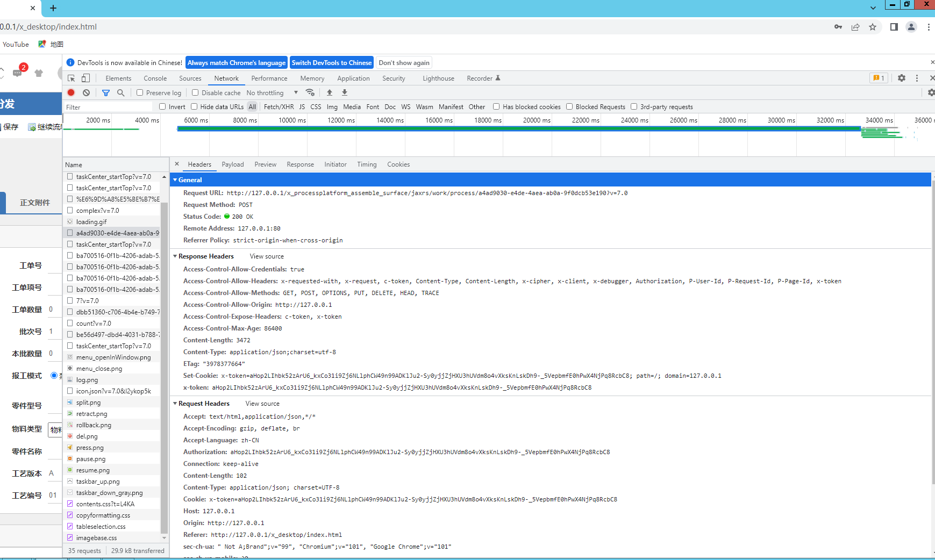Check the Invert filter checkbox
Viewport: 935px width, 560px height.
[x=162, y=106]
